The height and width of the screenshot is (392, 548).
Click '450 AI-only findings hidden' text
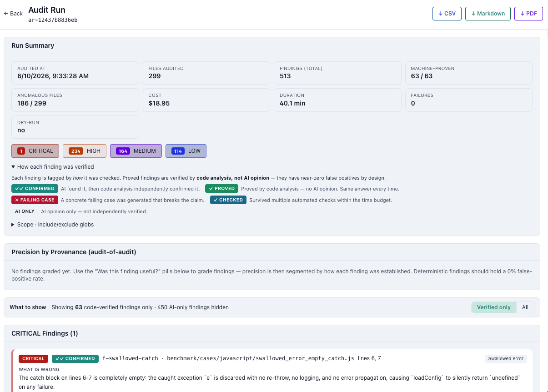[x=193, y=307]
